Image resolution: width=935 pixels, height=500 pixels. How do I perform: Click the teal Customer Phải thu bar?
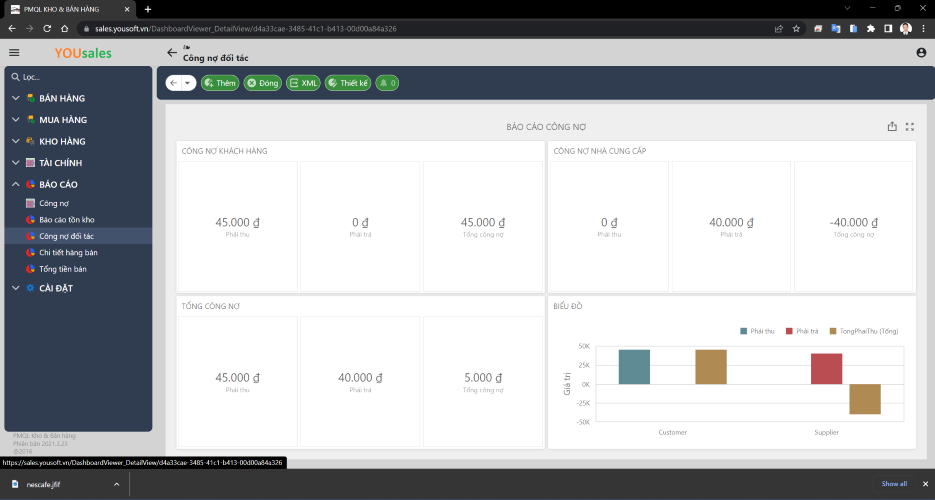(634, 367)
